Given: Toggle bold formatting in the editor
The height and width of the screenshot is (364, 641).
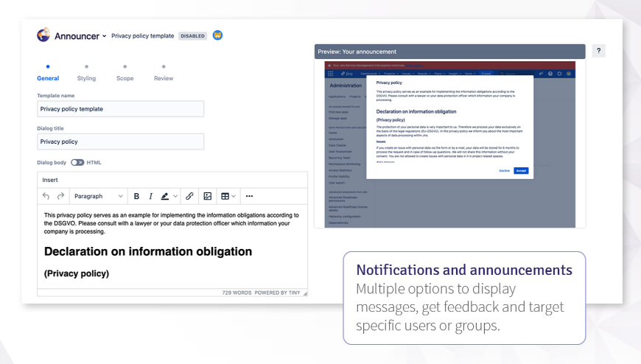Looking at the screenshot, I should pos(136,196).
